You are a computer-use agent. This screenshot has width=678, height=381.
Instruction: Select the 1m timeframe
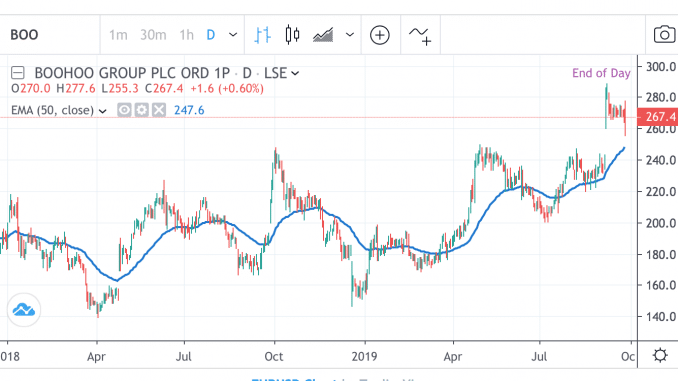click(x=118, y=35)
